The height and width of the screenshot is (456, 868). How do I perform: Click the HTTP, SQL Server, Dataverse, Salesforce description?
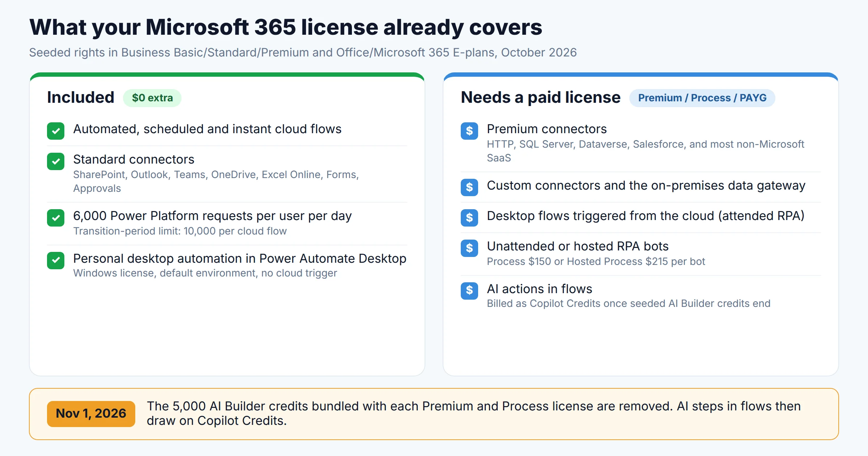(646, 151)
